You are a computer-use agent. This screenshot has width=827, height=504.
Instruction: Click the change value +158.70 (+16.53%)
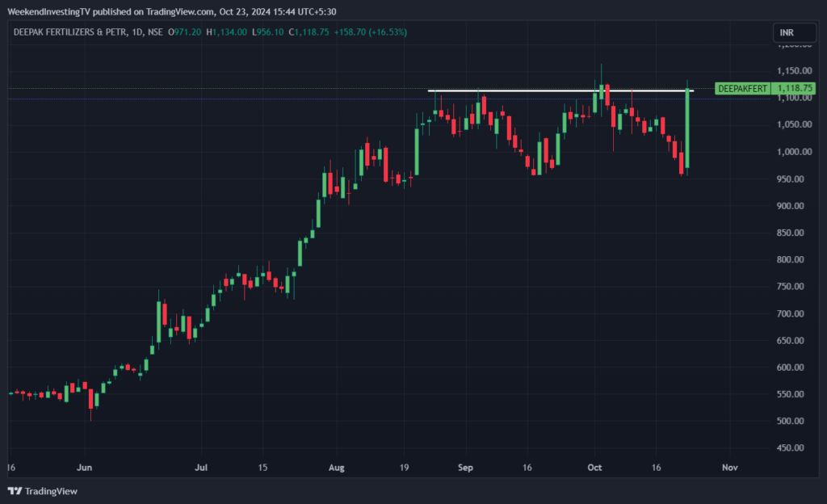[370, 32]
